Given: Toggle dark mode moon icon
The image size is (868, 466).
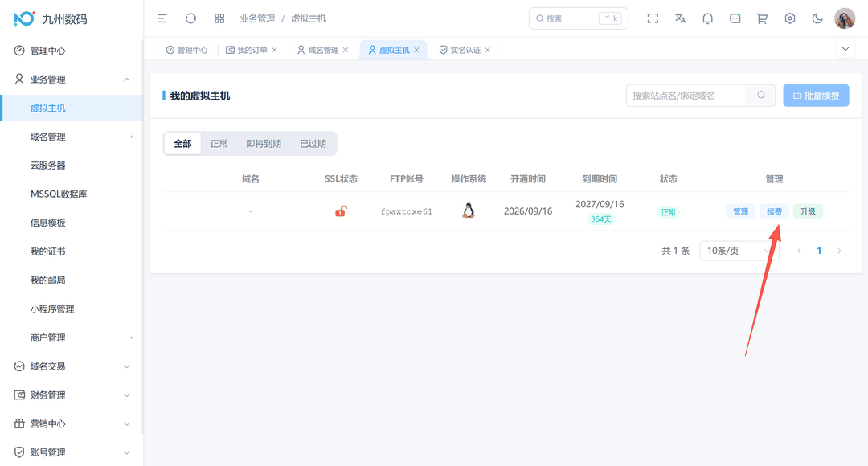Looking at the screenshot, I should 817,18.
